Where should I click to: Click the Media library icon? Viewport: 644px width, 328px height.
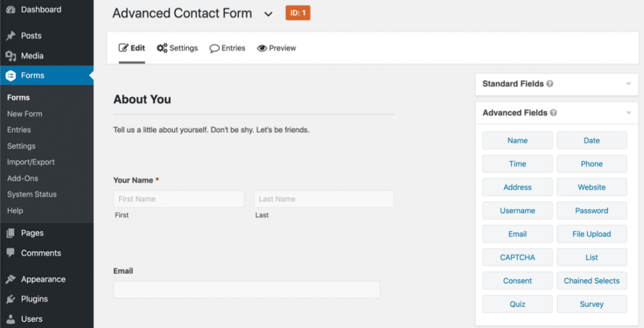click(x=11, y=56)
